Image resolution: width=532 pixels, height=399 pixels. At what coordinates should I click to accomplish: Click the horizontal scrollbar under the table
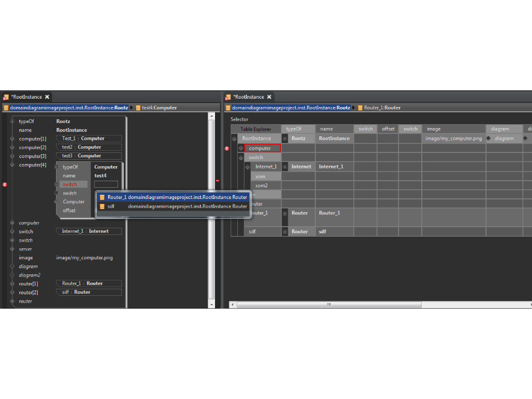point(328,304)
